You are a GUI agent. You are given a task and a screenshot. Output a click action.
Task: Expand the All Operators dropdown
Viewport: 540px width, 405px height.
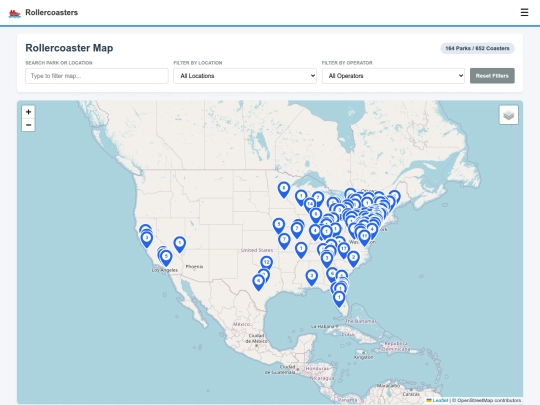pyautogui.click(x=393, y=76)
